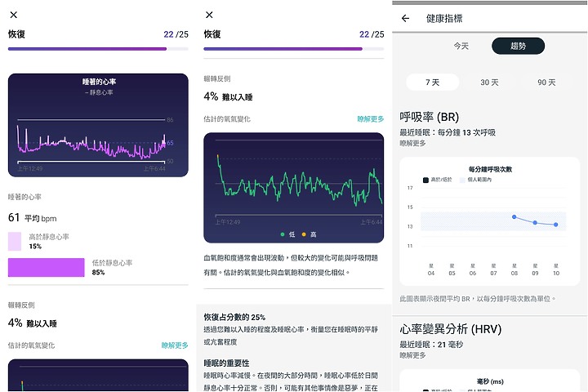Click the 高於靜息心率 15% light swatch
This screenshot has height=392, width=588.
pyautogui.click(x=15, y=241)
